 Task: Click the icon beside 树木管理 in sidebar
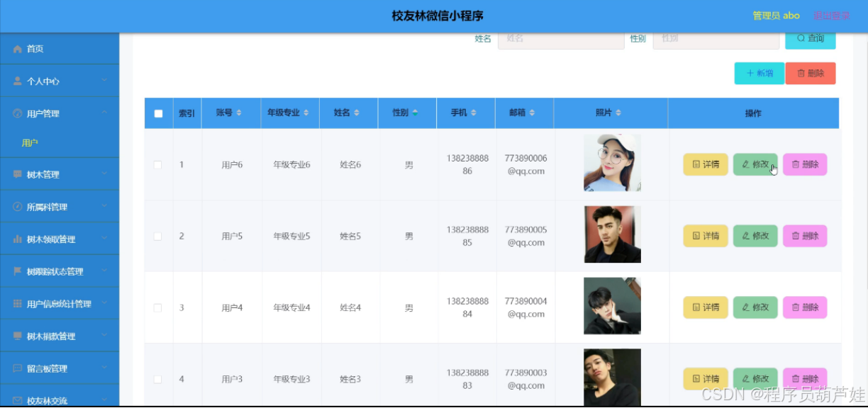(18, 174)
